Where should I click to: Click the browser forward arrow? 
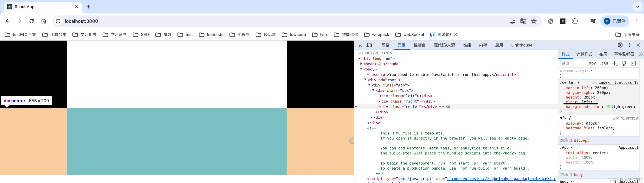(x=19, y=21)
